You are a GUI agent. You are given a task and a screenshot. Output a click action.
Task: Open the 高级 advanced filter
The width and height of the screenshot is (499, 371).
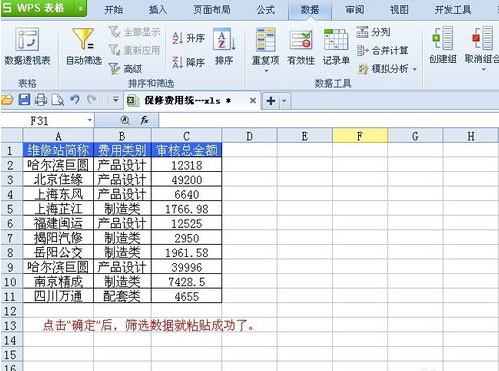tap(125, 69)
